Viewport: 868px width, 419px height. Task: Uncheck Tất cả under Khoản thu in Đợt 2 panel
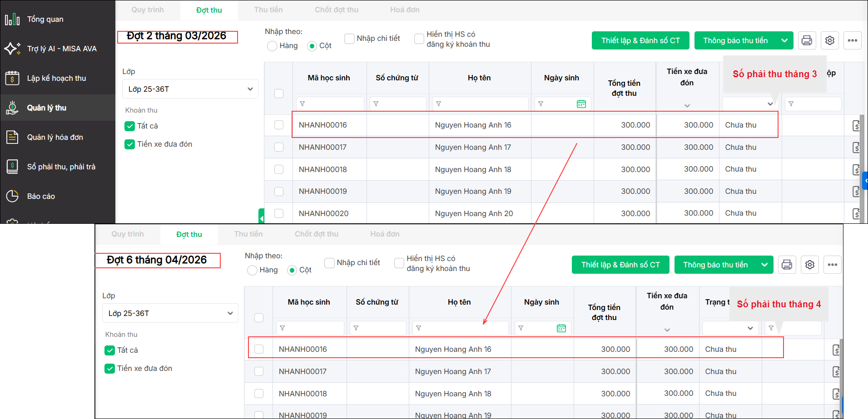[129, 126]
